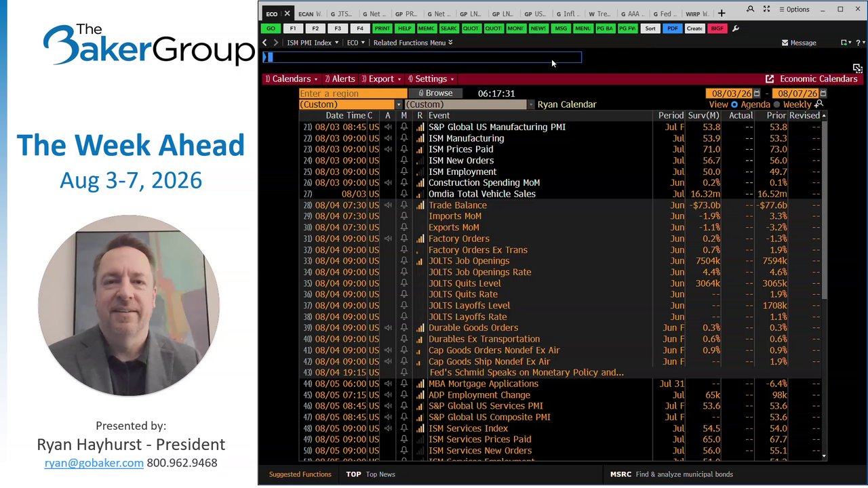Click the back navigation arrow
Image resolution: width=868 pixels, height=488 pixels.
click(265, 43)
